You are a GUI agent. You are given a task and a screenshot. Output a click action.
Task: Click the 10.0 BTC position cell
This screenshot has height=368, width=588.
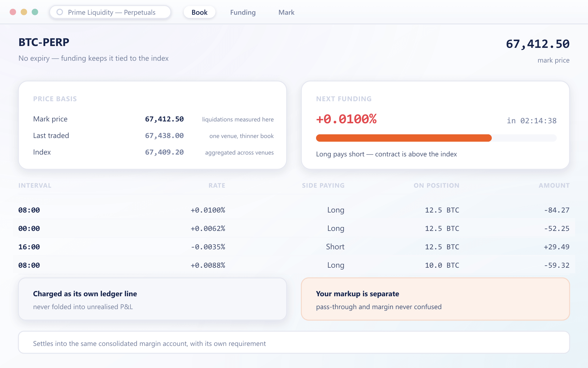[x=442, y=265]
